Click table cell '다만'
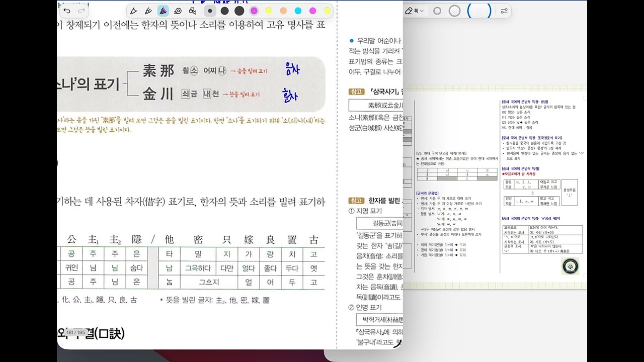This screenshot has height=362, width=644. pos(227,268)
